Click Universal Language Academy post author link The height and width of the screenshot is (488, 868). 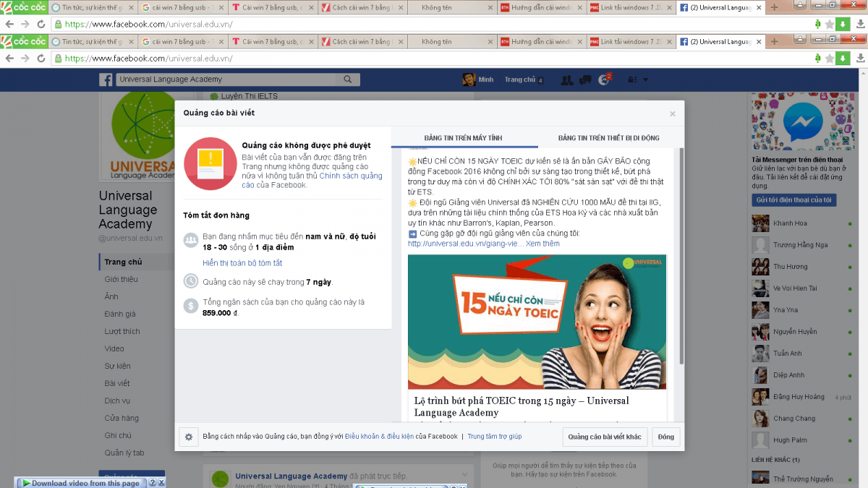(x=292, y=476)
